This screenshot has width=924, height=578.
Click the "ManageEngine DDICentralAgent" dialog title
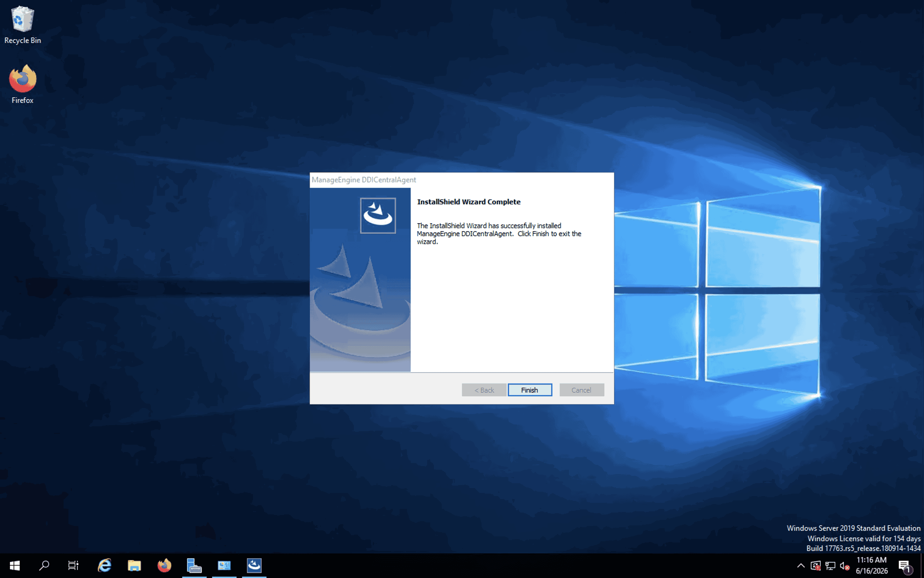[364, 180]
